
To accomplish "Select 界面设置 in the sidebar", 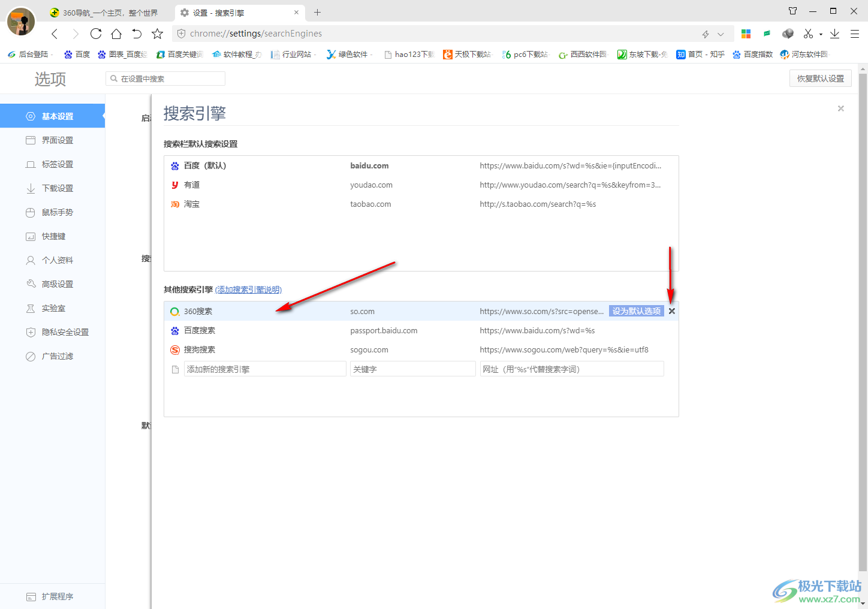I will coord(52,140).
